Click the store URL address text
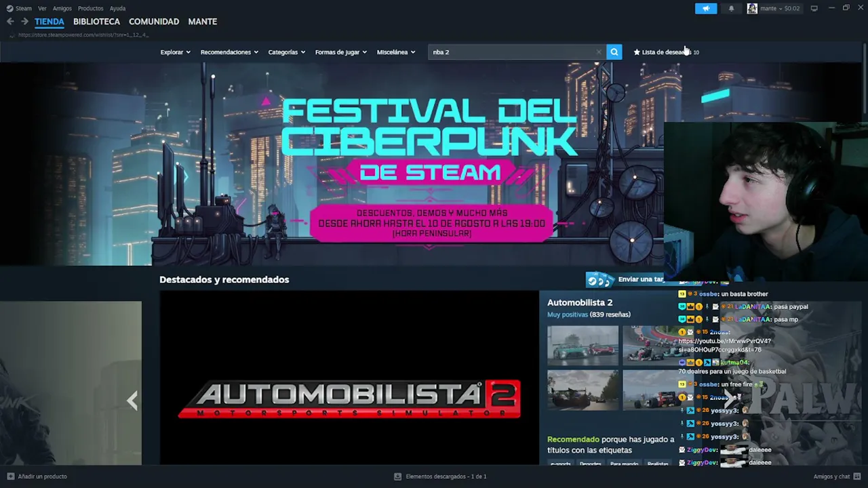The height and width of the screenshot is (488, 868). tap(83, 35)
